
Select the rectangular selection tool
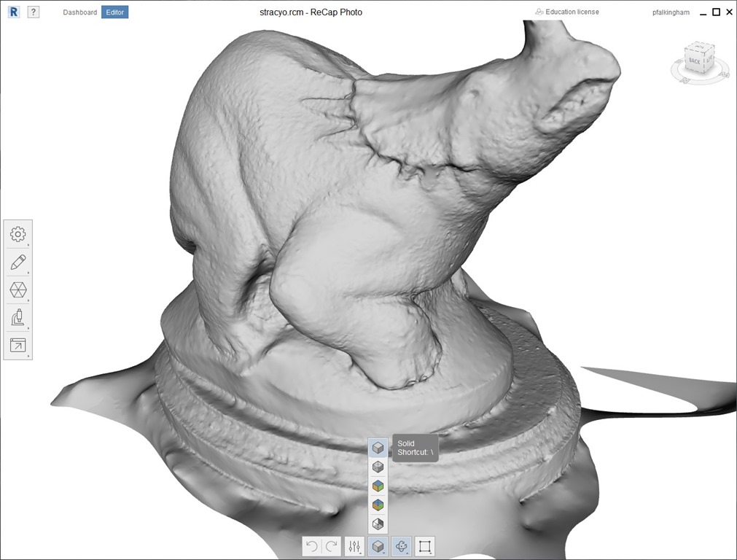(x=424, y=545)
